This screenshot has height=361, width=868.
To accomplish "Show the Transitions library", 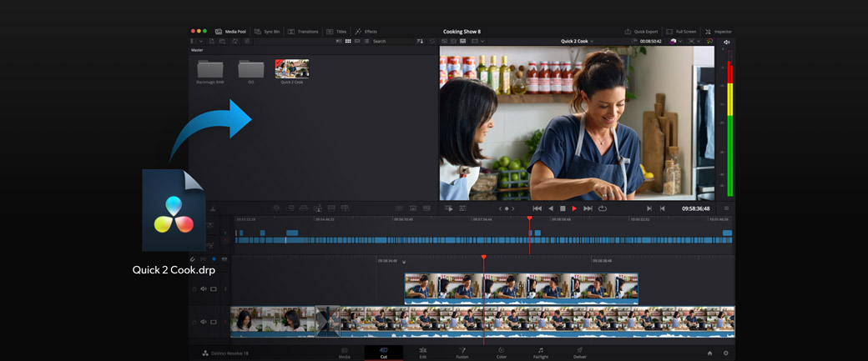I will coord(303,32).
